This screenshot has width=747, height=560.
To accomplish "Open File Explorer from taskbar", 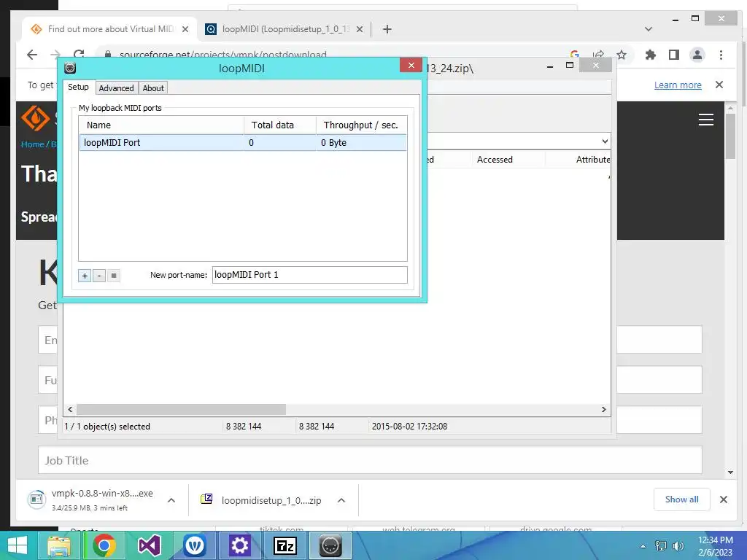I will click(x=60, y=545).
